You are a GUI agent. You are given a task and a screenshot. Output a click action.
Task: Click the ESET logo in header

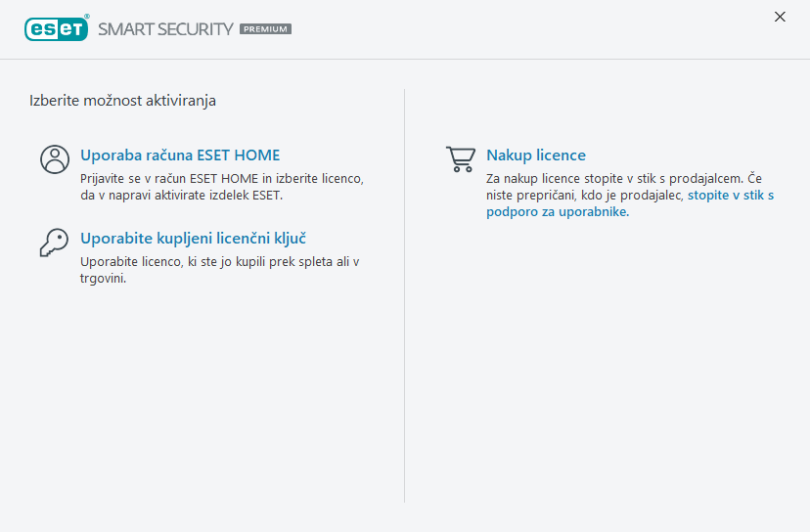click(56, 28)
